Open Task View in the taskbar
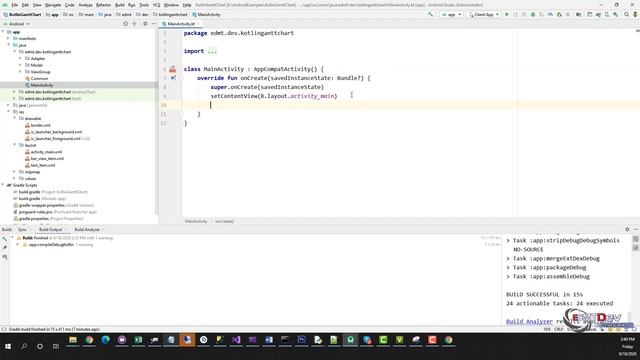The width and height of the screenshot is (640, 360). point(56,346)
